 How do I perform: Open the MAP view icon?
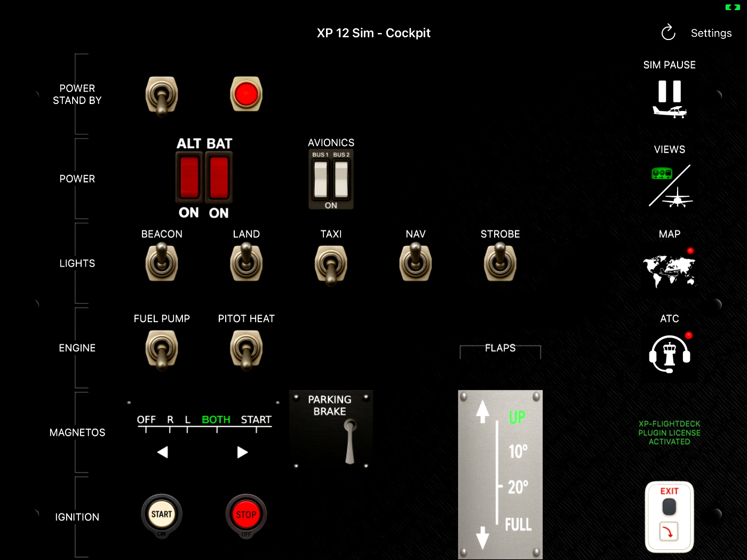[x=669, y=270]
